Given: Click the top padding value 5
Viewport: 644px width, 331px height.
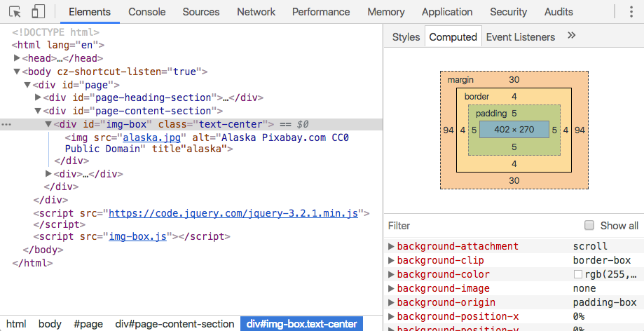Looking at the screenshot, I should click(x=514, y=113).
